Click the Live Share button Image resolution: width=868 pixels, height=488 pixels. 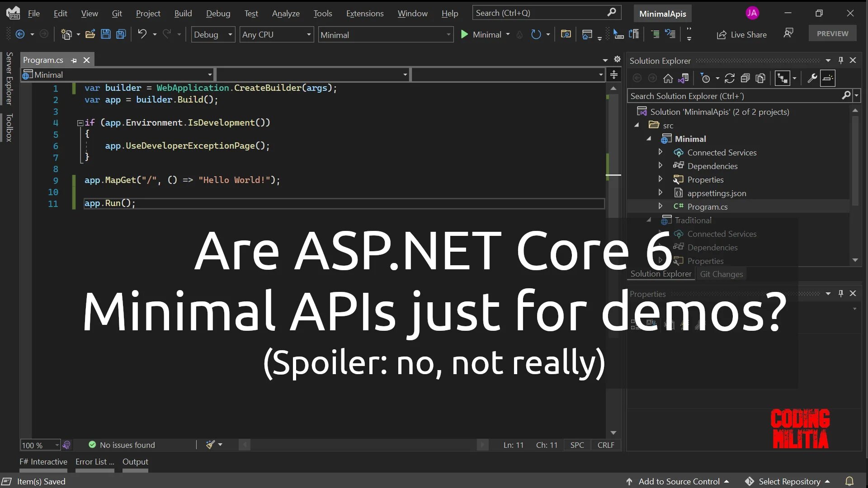pos(741,34)
